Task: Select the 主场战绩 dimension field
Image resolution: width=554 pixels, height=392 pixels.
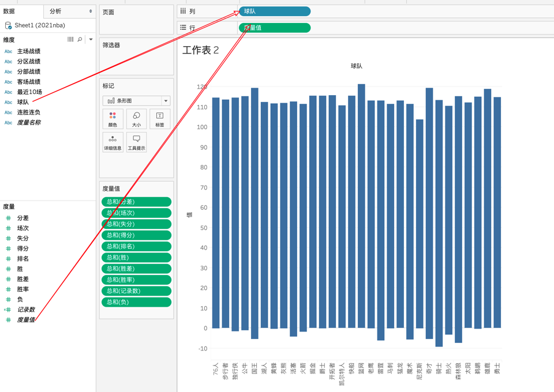Action: point(29,51)
